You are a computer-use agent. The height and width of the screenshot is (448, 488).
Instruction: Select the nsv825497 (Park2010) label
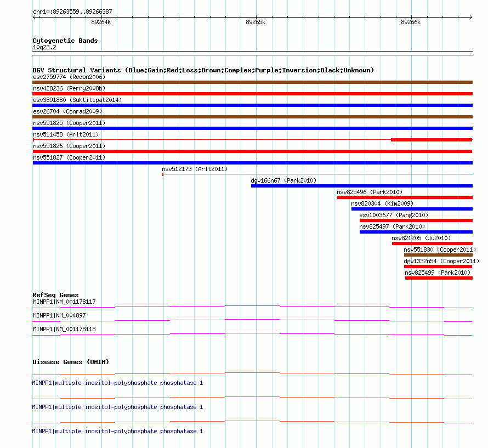[392, 226]
